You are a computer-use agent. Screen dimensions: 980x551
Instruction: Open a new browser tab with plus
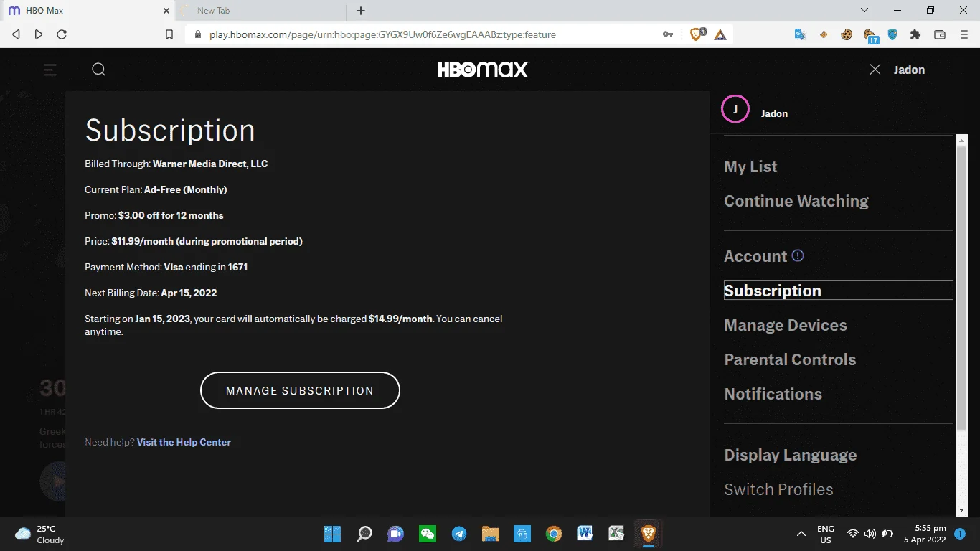click(x=361, y=11)
